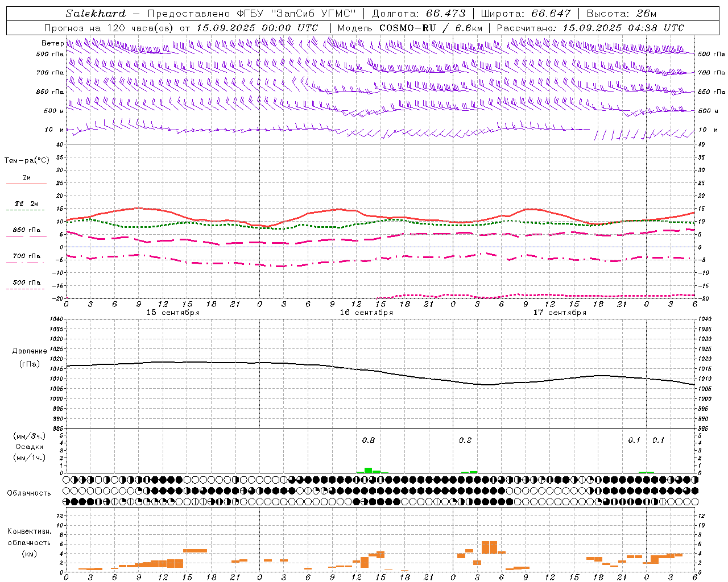Viewport: 728px width, 582px height.
Task: Click the "Ветер" wind section label
Action: tap(52, 43)
